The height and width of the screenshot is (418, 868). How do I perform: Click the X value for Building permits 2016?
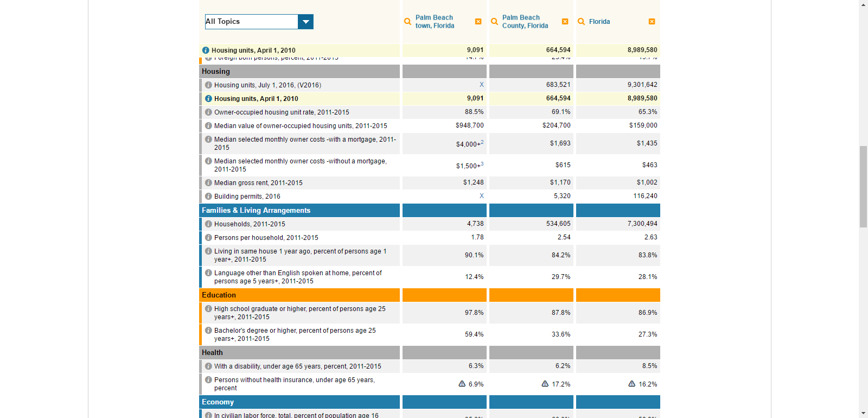click(482, 196)
